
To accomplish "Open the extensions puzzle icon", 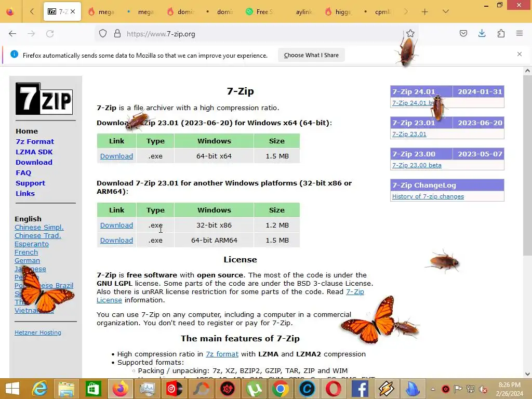I will (501, 33).
